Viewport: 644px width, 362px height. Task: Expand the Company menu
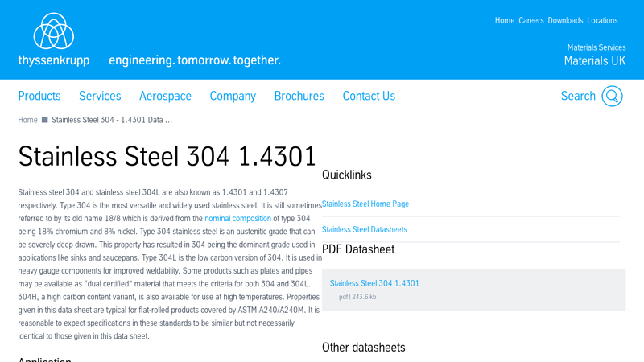pos(233,97)
